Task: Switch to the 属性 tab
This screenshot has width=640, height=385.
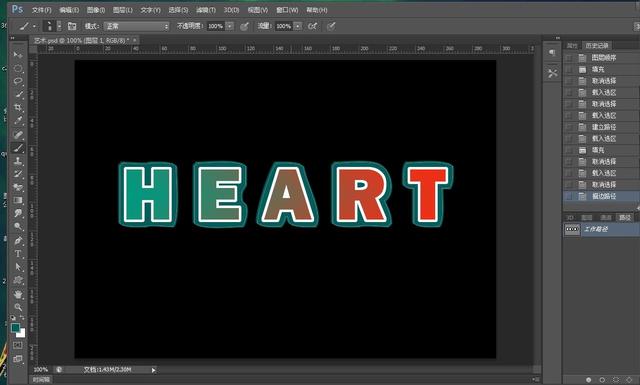Action: [x=572, y=46]
